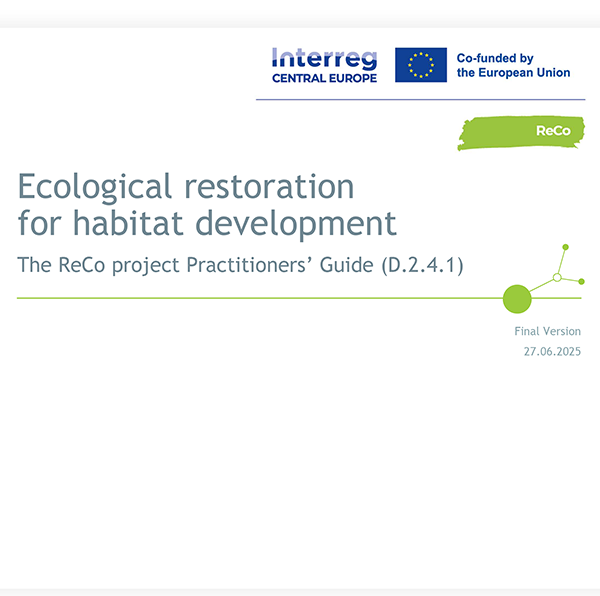This screenshot has width=600, height=596.
Task: Click the European Union flag emblem
Action: pos(420,65)
